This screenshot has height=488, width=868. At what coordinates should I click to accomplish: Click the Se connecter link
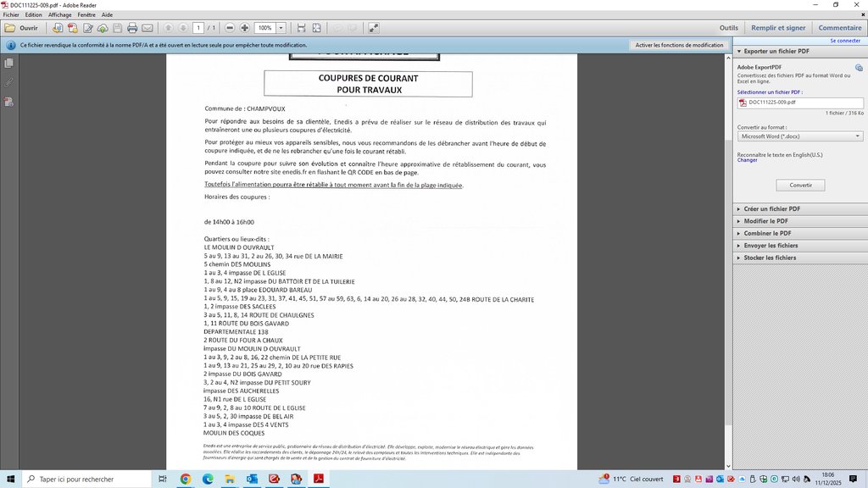[x=844, y=40]
